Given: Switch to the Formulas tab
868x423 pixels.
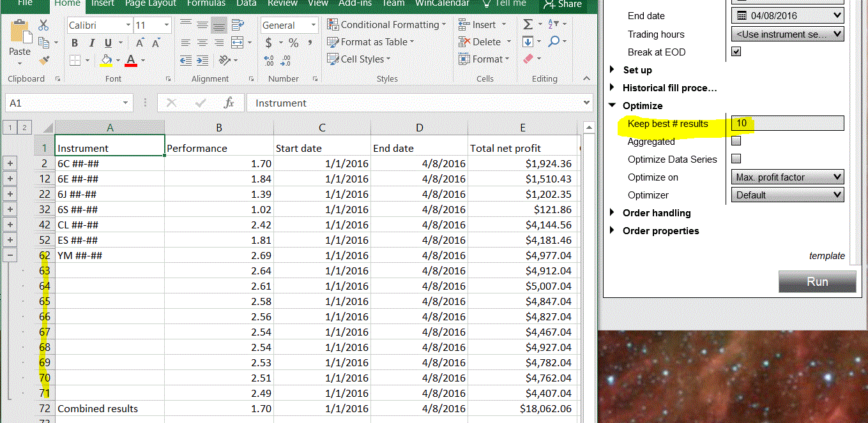Looking at the screenshot, I should 206,3.
